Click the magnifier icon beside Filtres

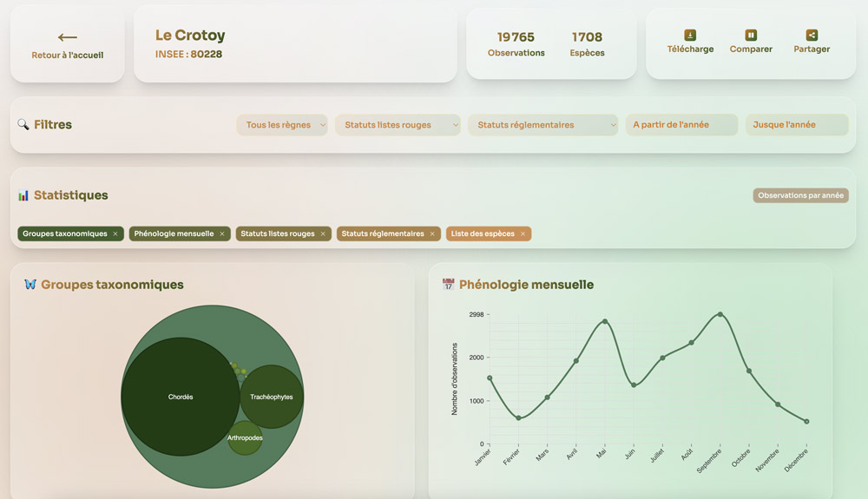(23, 125)
